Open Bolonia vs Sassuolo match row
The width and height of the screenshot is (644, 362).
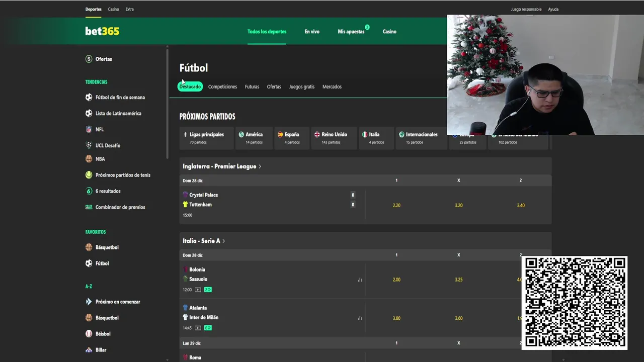pos(272,280)
